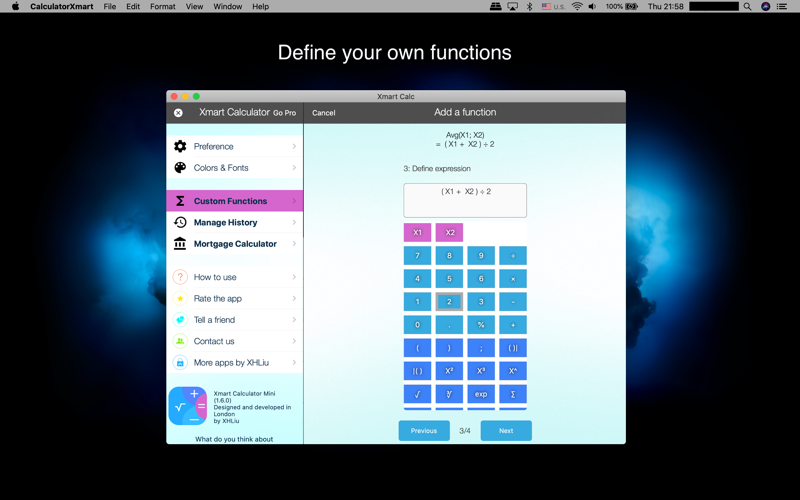This screenshot has height=500, width=800.
Task: Expand the Contact us chevron
Action: tap(294, 341)
